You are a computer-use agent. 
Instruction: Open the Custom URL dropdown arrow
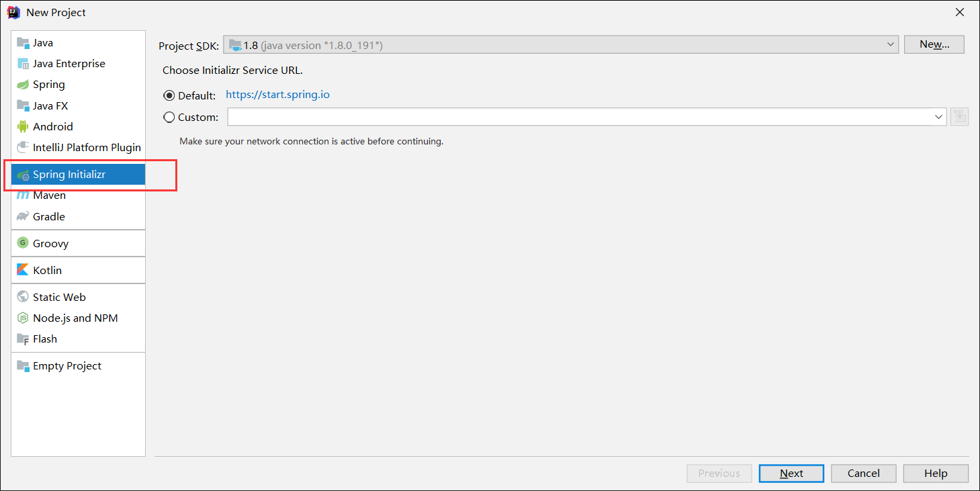click(939, 117)
